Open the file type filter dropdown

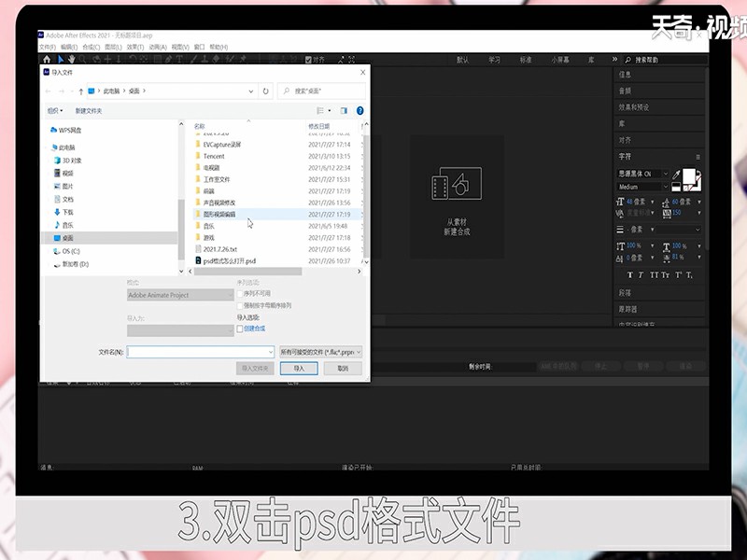(x=320, y=352)
